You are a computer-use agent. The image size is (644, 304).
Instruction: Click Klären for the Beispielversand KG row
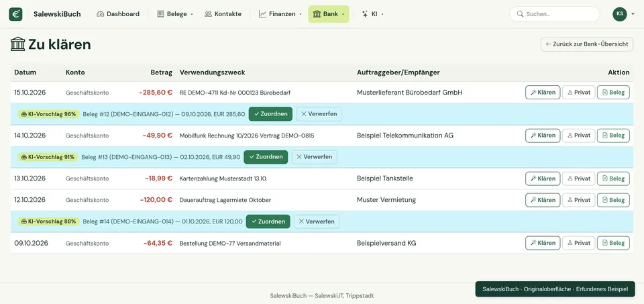(x=543, y=243)
